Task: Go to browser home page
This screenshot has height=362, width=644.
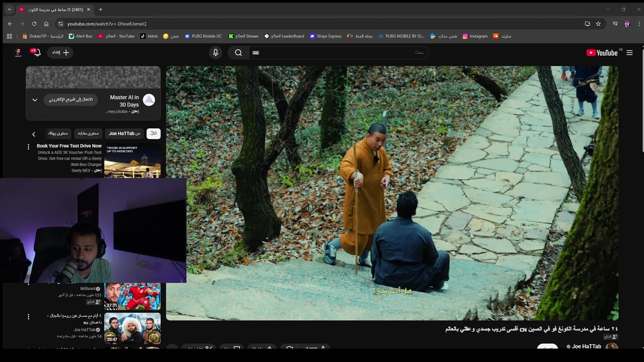Action: tap(46, 24)
